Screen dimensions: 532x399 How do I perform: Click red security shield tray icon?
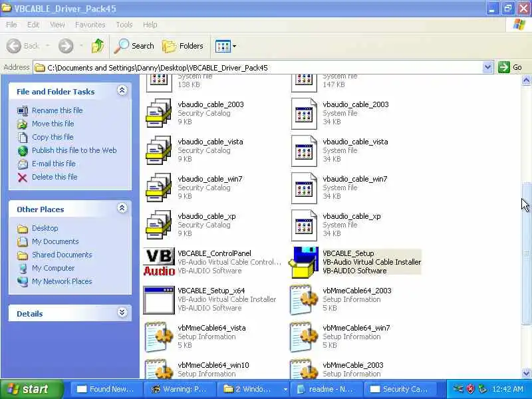(x=470, y=389)
